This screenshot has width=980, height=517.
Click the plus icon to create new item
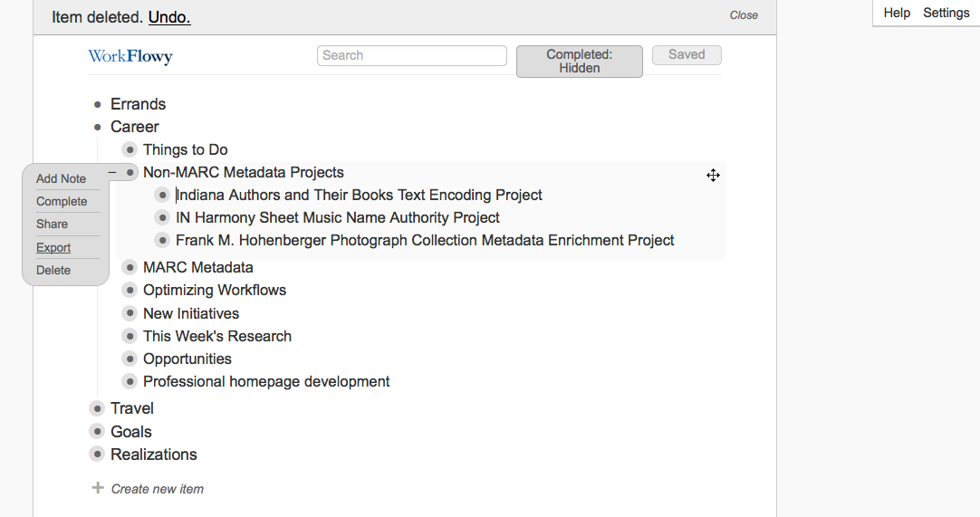[x=98, y=488]
